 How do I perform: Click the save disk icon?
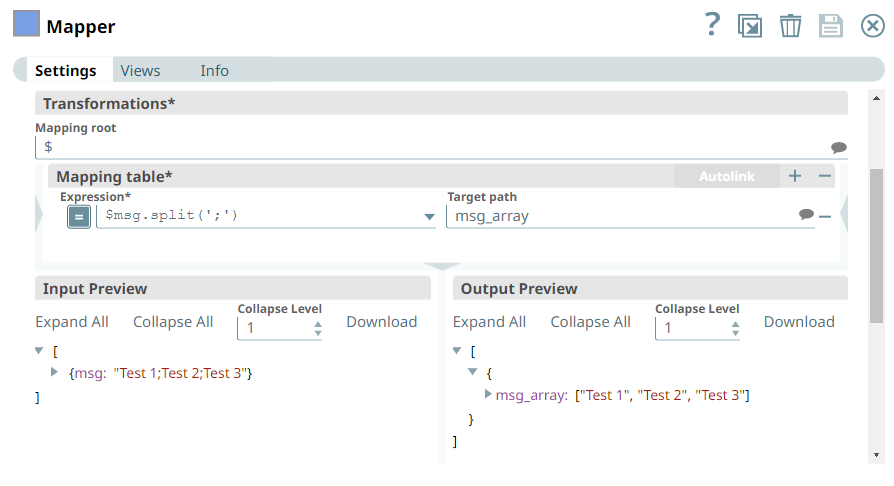click(831, 26)
